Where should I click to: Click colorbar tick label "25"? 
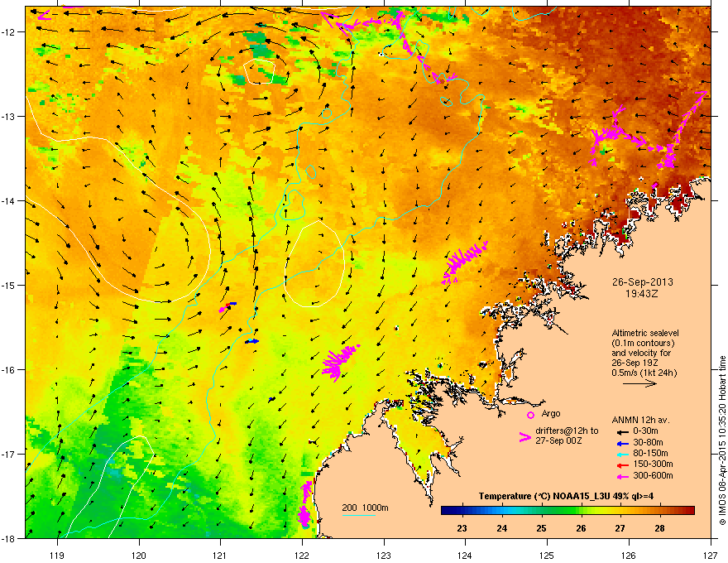(x=541, y=528)
